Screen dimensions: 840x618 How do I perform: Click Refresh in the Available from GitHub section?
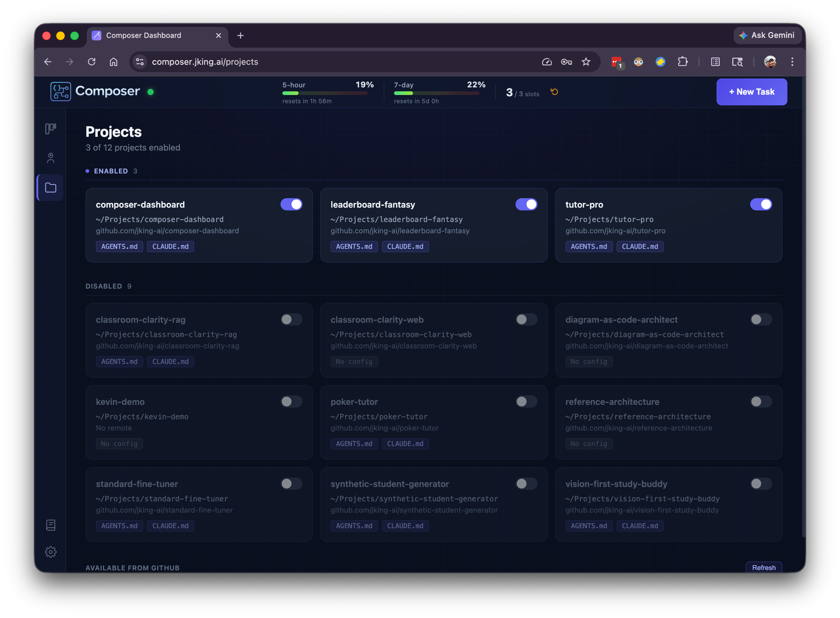pos(764,567)
